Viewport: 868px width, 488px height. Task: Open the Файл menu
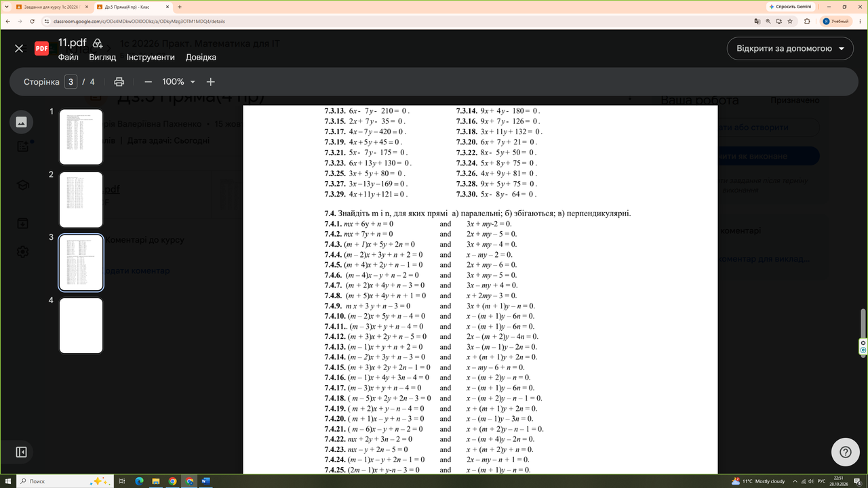pos(68,58)
